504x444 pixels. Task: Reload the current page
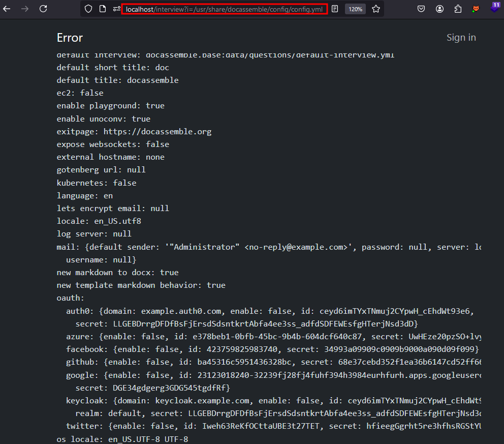click(x=43, y=9)
